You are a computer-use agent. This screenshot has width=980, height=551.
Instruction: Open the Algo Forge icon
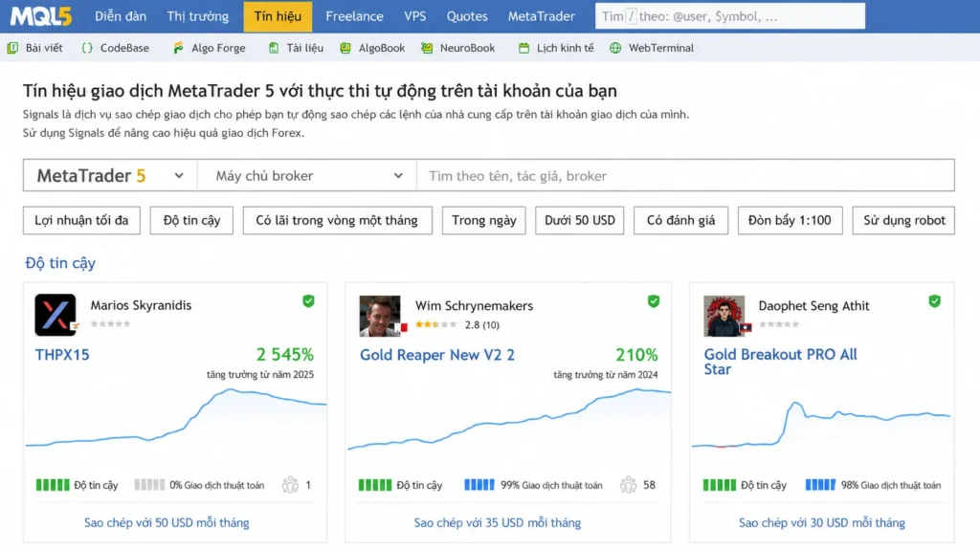pyautogui.click(x=179, y=48)
